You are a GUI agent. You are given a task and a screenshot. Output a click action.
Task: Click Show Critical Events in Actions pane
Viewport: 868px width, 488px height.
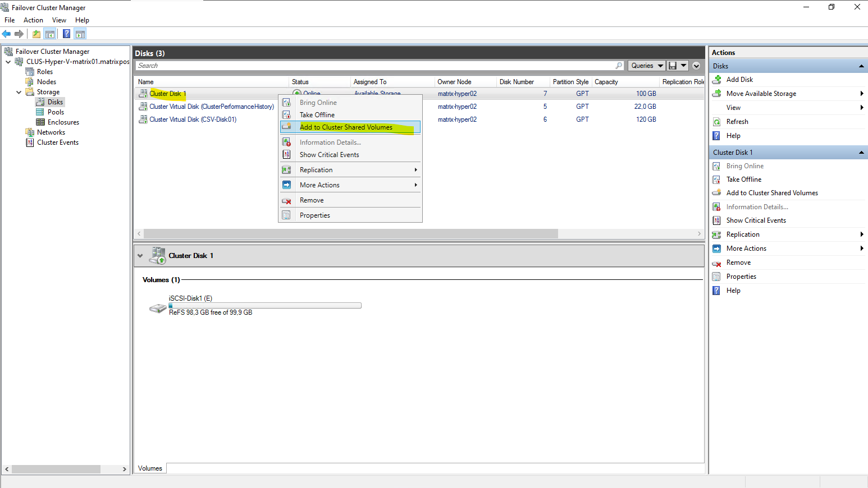tap(756, 220)
